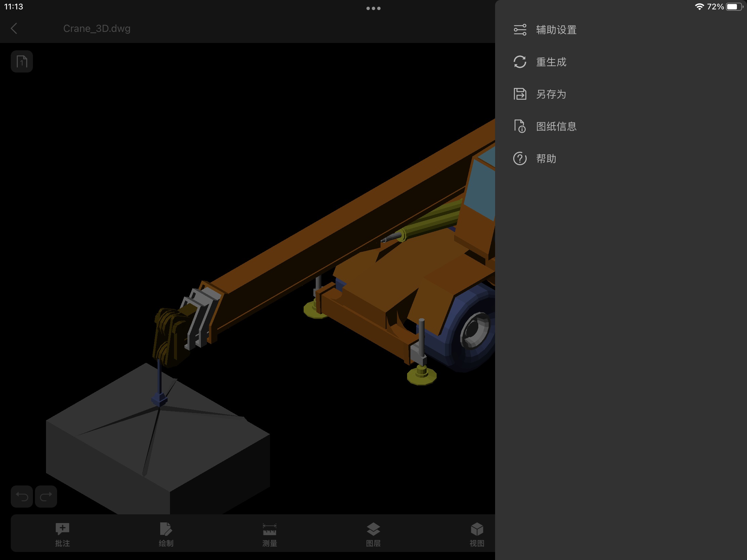Tap the help question mark icon
Viewport: 747px width, 560px height.
520,158
